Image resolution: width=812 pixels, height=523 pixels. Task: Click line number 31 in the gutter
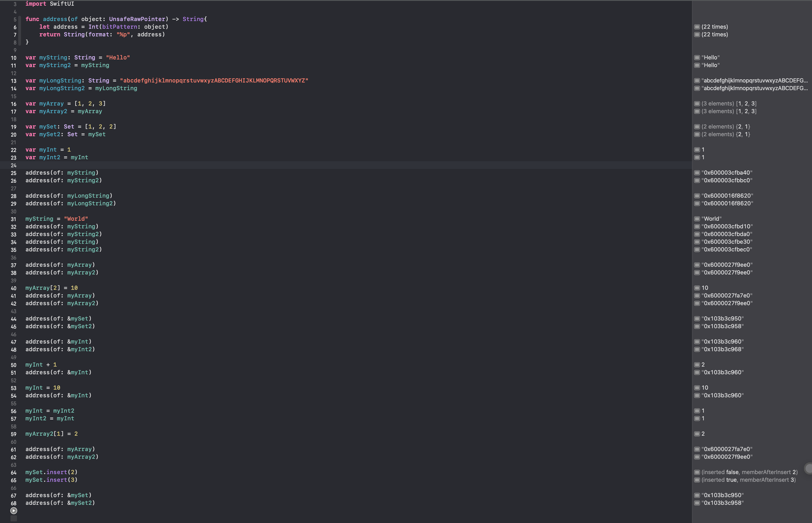(x=14, y=219)
